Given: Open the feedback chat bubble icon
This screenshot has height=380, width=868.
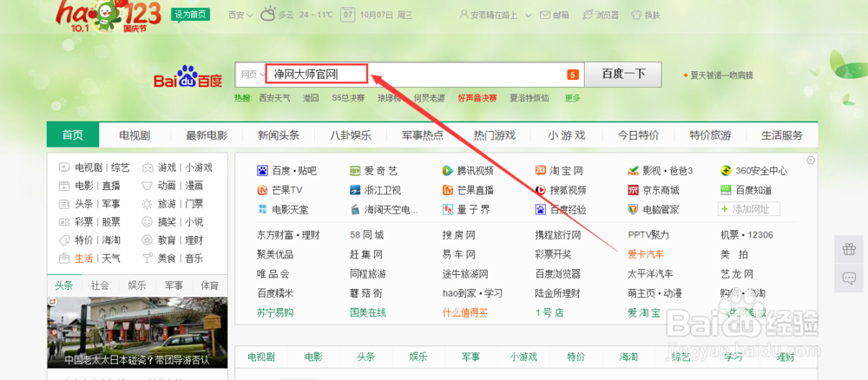Looking at the screenshot, I should 849,278.
